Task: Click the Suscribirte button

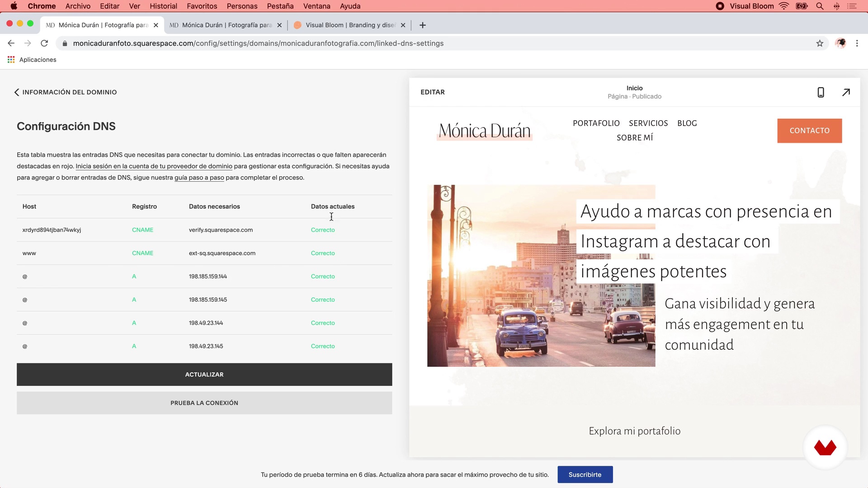Action: [x=585, y=474]
